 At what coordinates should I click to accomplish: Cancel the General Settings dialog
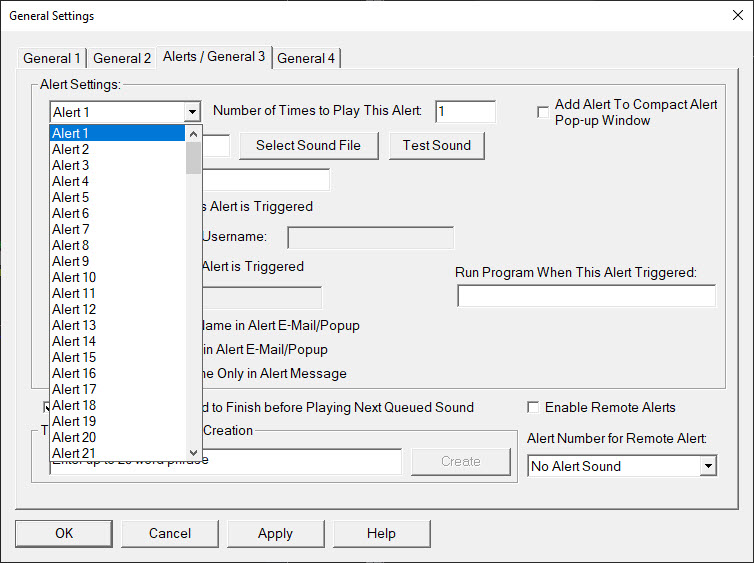click(x=170, y=533)
